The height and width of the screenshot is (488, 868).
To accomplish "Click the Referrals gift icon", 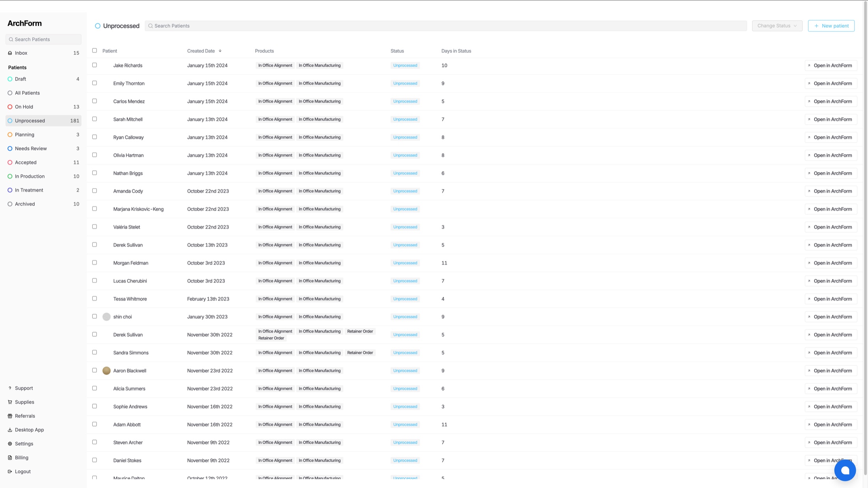I will (x=10, y=416).
